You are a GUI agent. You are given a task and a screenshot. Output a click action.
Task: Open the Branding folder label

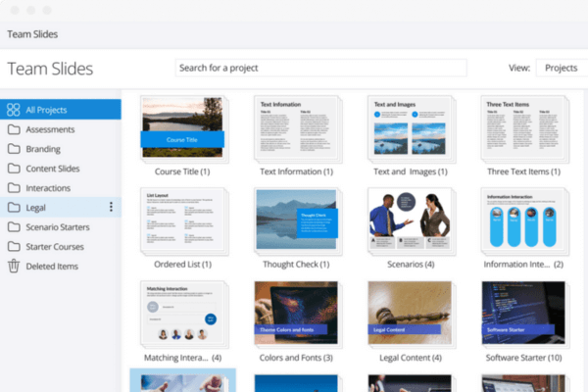point(43,149)
